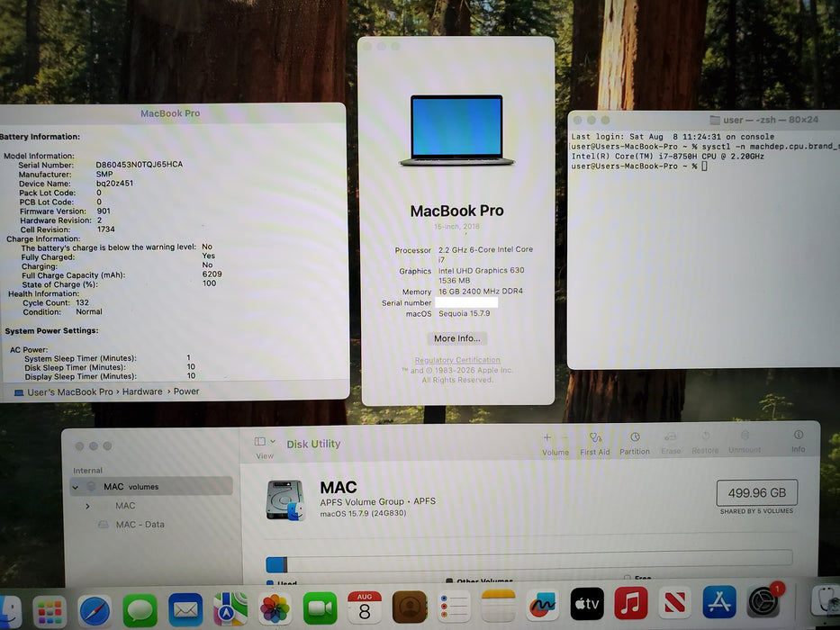This screenshot has height=630, width=840.
Task: Click Full Charge Capacity value 6209
Action: (212, 274)
